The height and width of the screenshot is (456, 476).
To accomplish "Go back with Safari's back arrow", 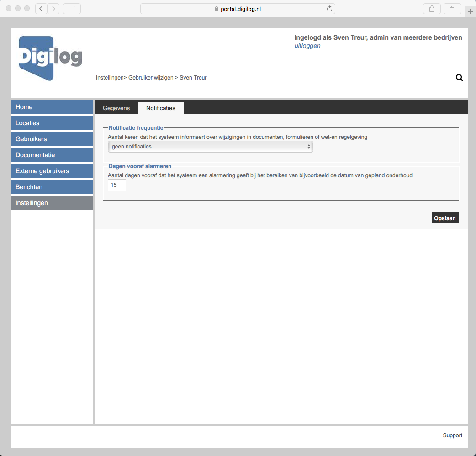I will [41, 9].
